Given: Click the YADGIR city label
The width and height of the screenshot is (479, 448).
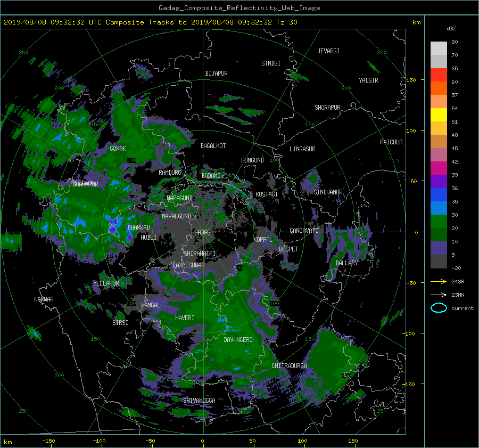Looking at the screenshot, I should pyautogui.click(x=368, y=80).
